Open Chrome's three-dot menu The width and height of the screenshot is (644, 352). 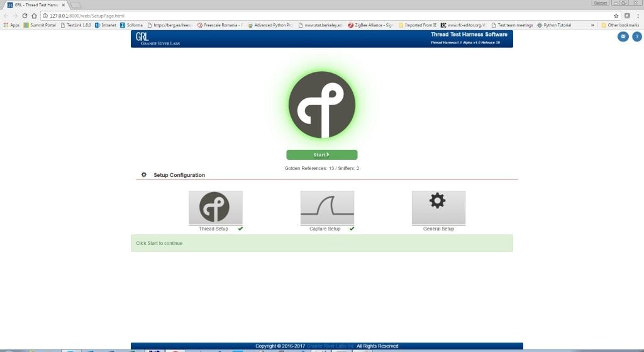[636, 16]
